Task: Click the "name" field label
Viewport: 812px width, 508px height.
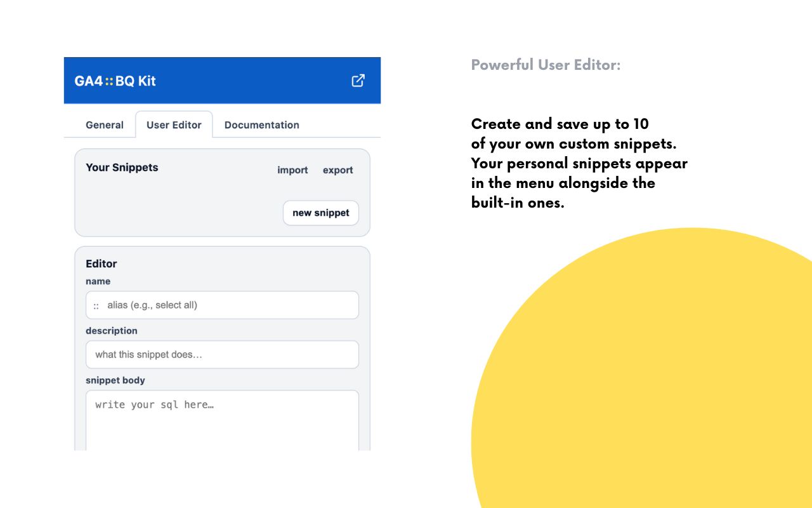Action: (98, 281)
